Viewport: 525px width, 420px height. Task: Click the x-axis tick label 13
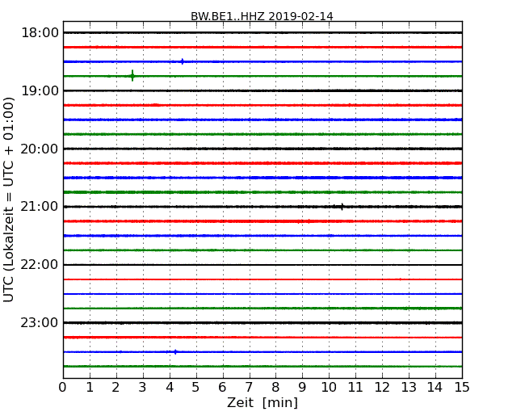click(x=409, y=387)
